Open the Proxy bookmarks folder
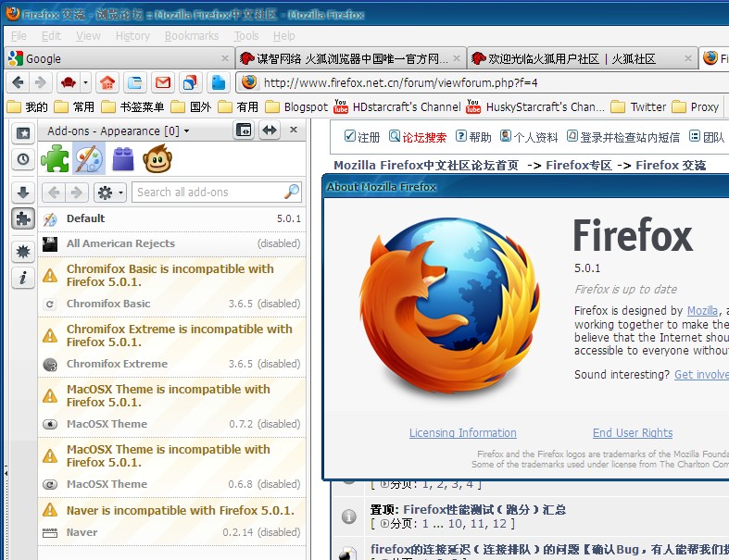This screenshot has height=560, width=729. (x=696, y=106)
